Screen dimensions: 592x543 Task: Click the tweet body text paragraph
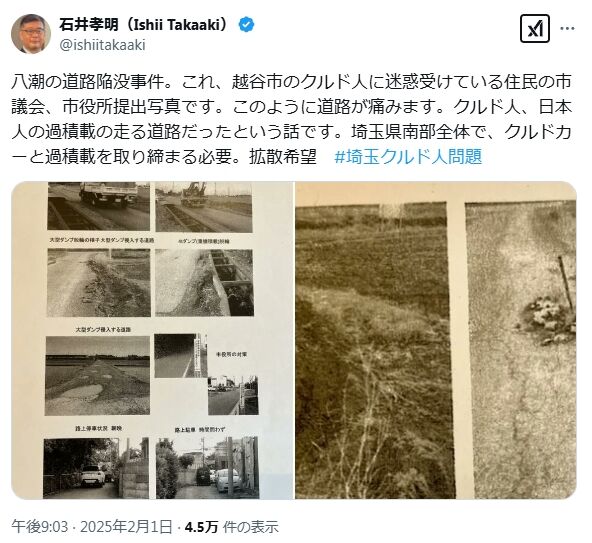(291, 119)
